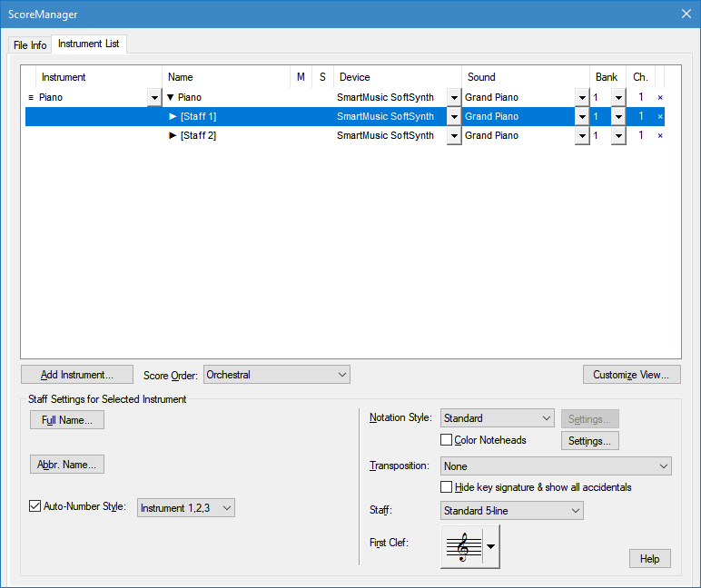Open the Notation Style dropdown
Screen dimensions: 701x588
point(497,418)
